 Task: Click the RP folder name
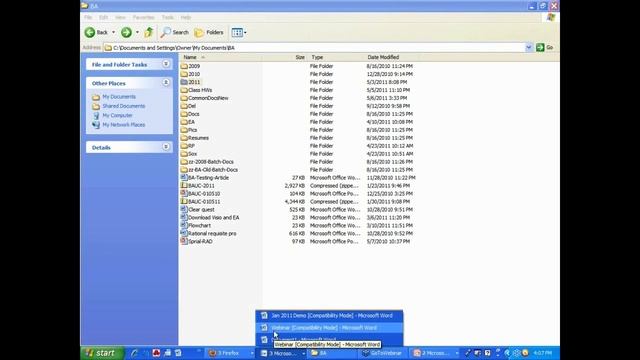click(x=191, y=146)
